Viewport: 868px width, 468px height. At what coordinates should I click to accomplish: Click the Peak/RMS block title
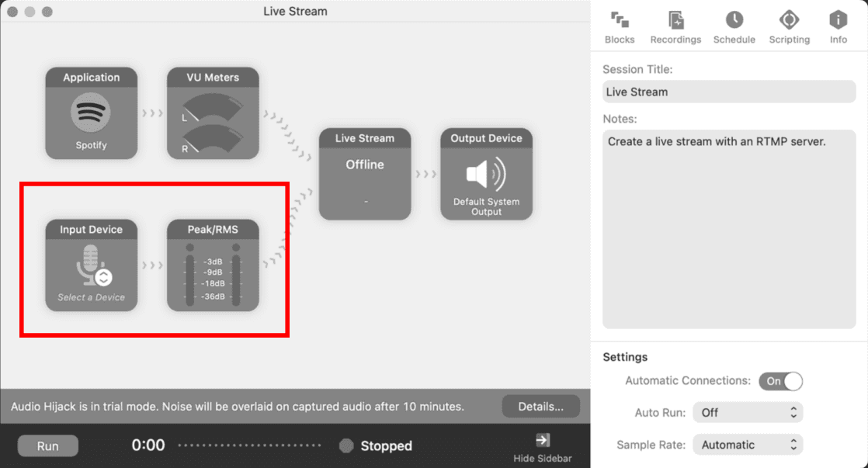pyautogui.click(x=213, y=230)
